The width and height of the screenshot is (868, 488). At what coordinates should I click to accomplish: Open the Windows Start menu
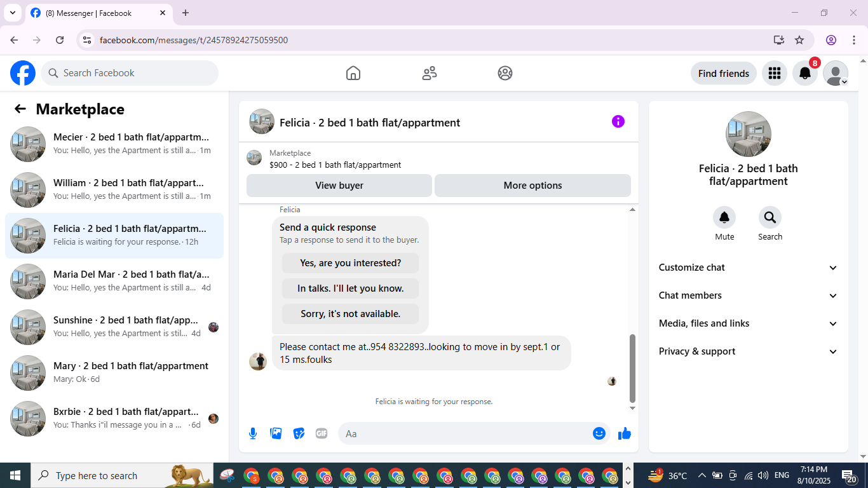[x=15, y=475]
